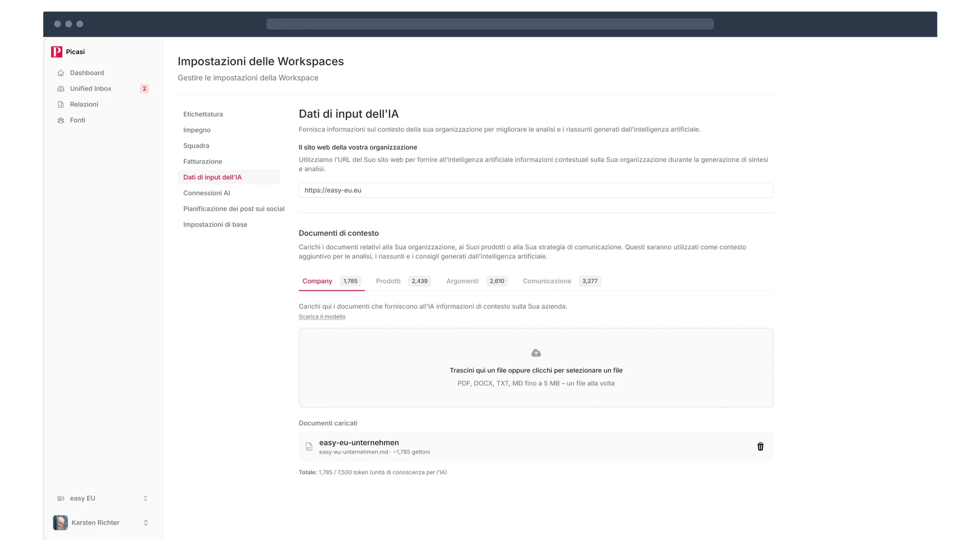Open the Impostazioni di base section
The image size is (980, 551).
click(215, 225)
